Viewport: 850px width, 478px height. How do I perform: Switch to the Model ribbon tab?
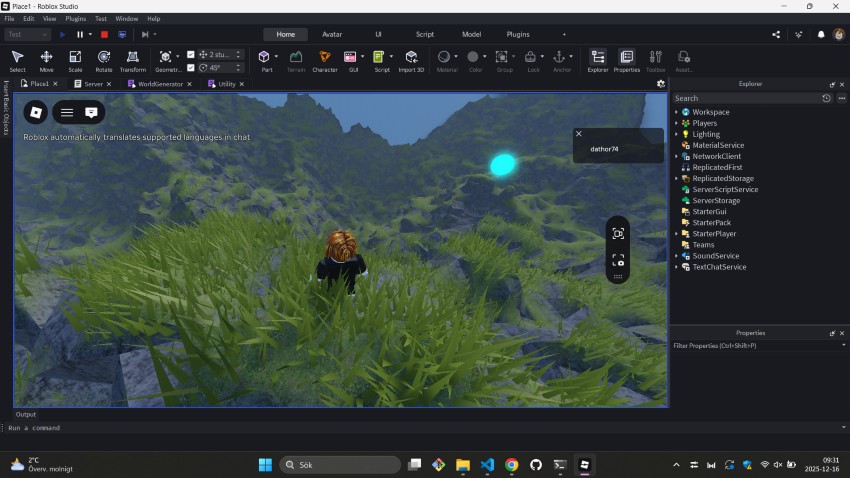[471, 34]
